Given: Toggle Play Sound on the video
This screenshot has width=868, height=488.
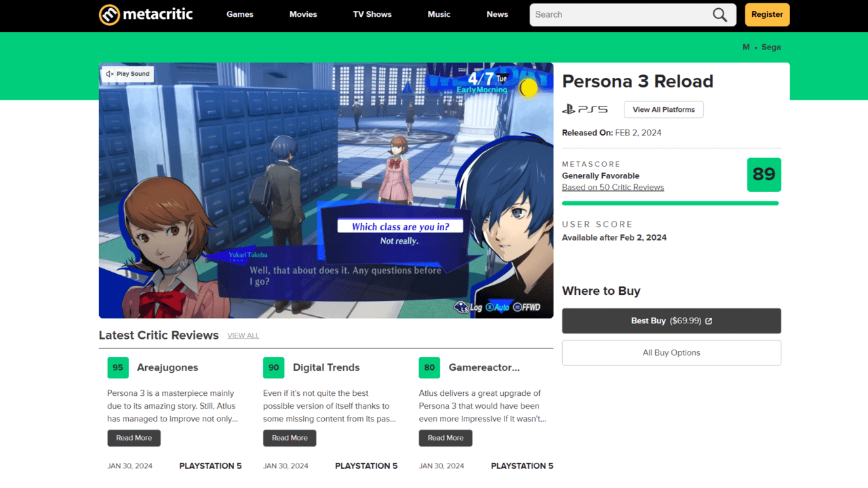Looking at the screenshot, I should point(127,74).
